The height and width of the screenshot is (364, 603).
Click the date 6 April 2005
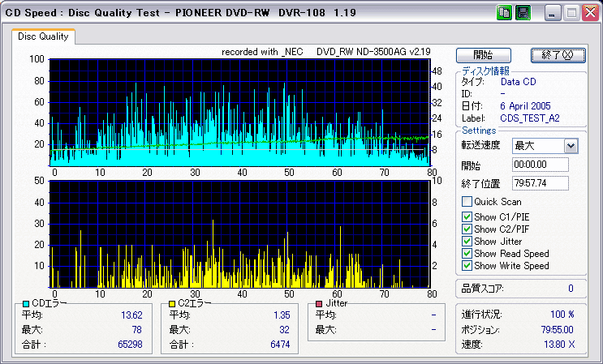click(525, 106)
